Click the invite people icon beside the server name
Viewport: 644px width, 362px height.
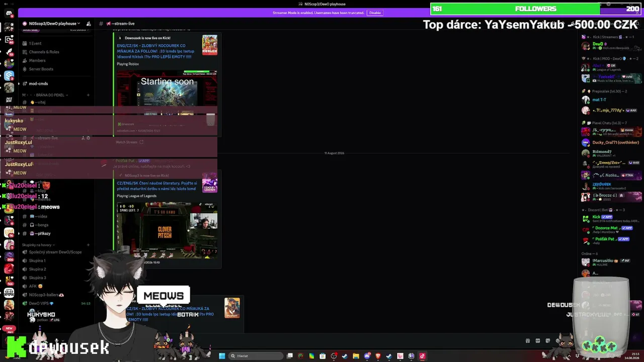point(89,24)
